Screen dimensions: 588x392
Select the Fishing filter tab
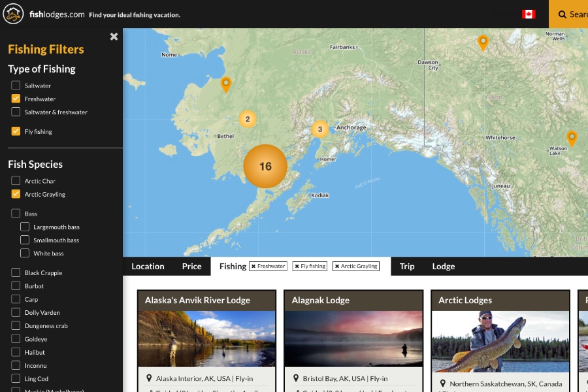coord(233,267)
